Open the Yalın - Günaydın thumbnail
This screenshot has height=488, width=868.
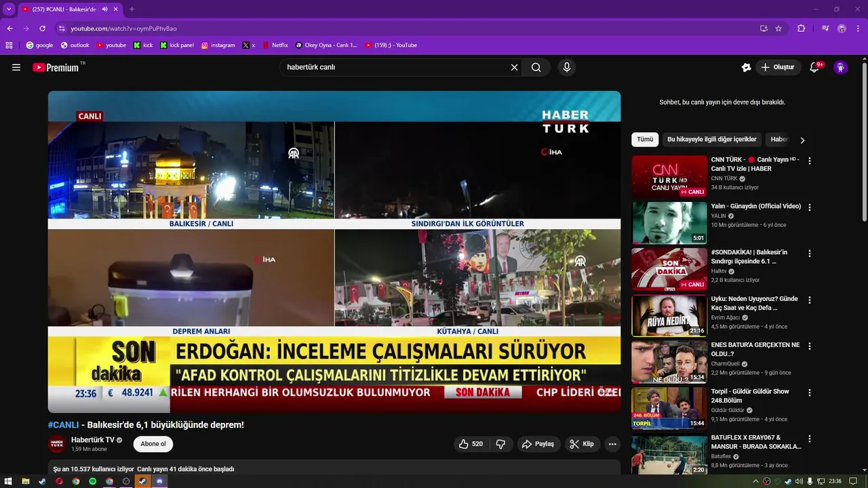click(x=669, y=223)
